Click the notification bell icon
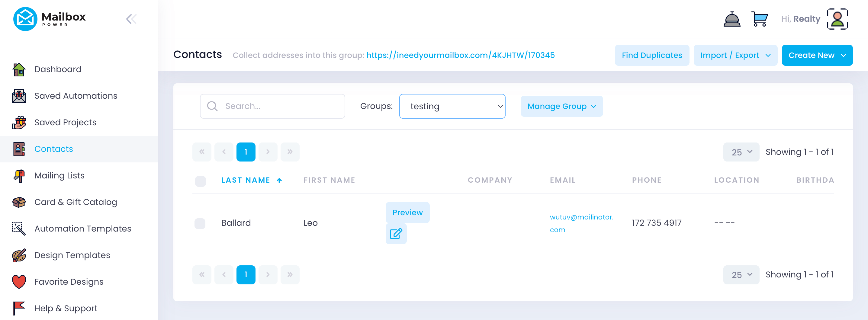The height and width of the screenshot is (320, 868). point(731,19)
